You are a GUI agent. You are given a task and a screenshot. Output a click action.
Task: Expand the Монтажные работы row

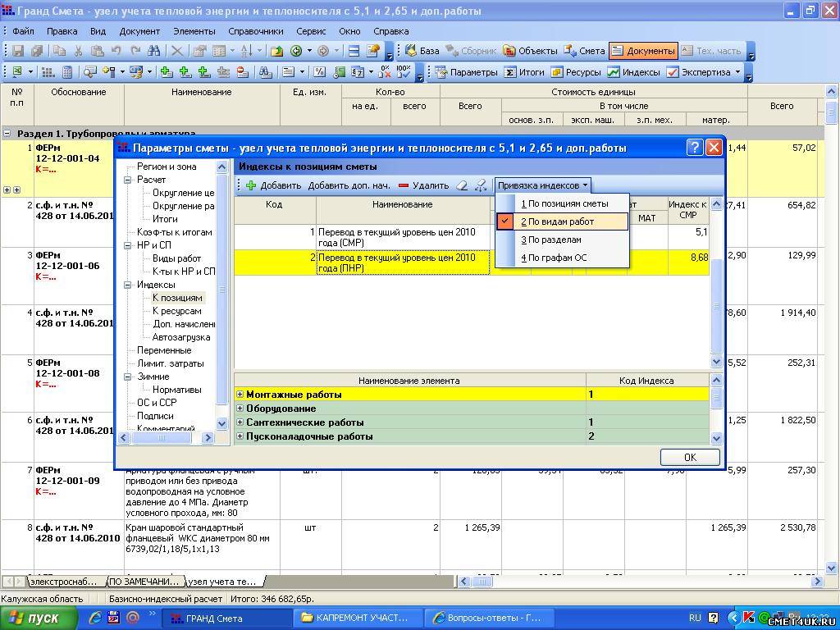pos(240,395)
